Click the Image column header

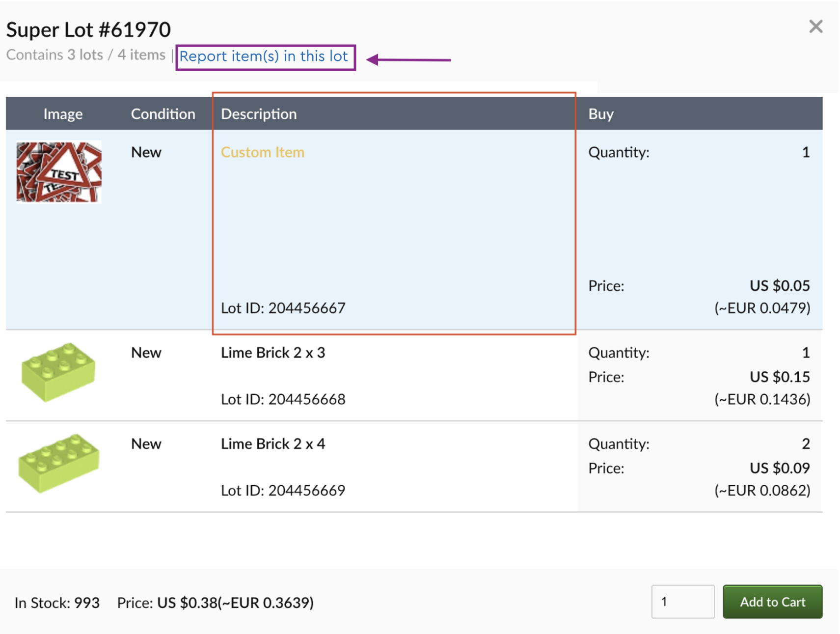tap(63, 114)
